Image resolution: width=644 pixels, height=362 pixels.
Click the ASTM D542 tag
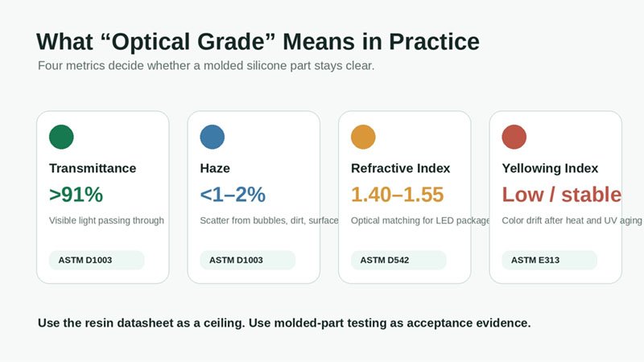tap(398, 260)
